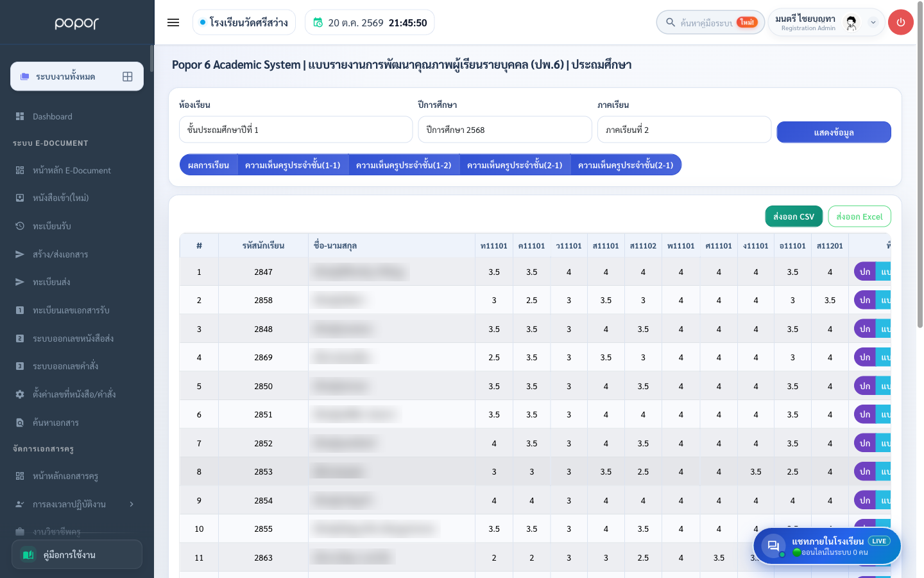The height and width of the screenshot is (578, 924).
Task: Open the ห้องเรียน classroom dropdown
Action: [x=296, y=130]
